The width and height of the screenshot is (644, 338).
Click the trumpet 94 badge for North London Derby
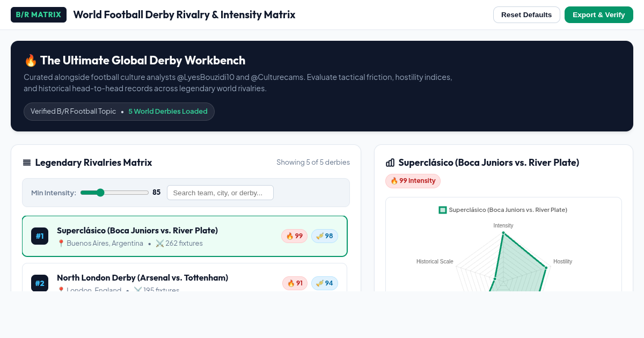[325, 283]
